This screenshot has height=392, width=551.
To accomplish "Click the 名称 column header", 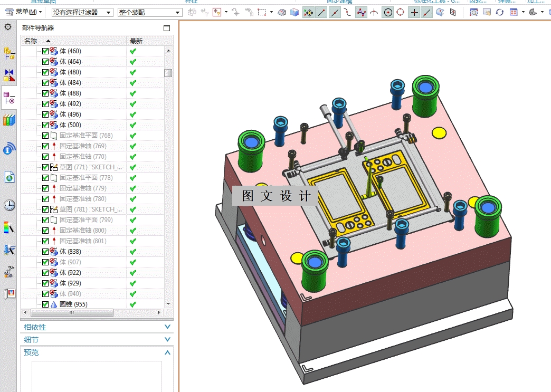I will (31, 41).
